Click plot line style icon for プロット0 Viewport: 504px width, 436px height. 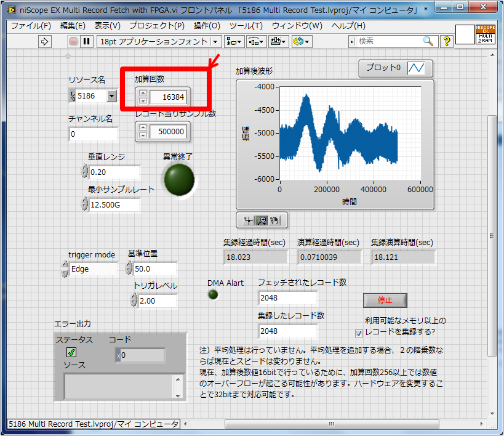(x=416, y=68)
